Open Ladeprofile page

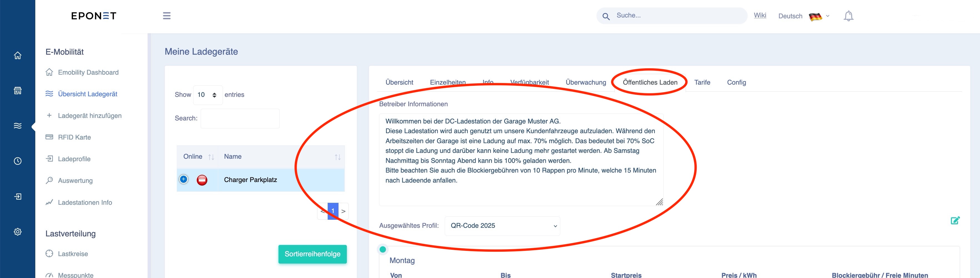pyautogui.click(x=74, y=159)
